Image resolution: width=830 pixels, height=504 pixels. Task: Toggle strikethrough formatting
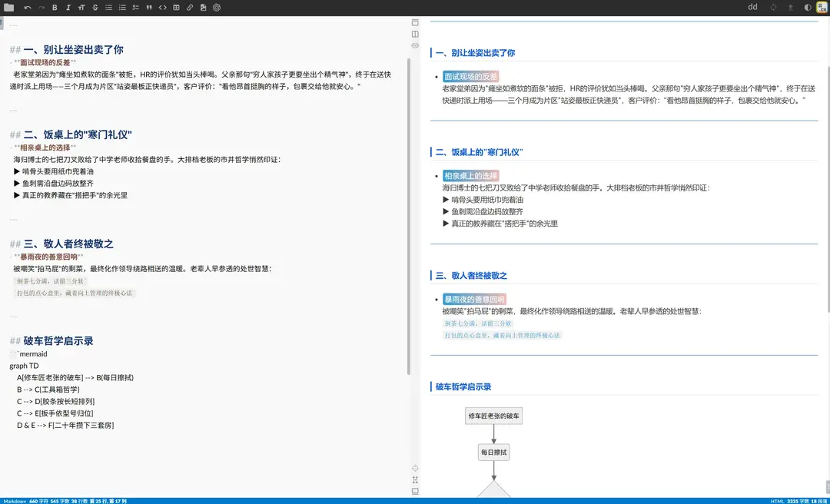pos(95,7)
